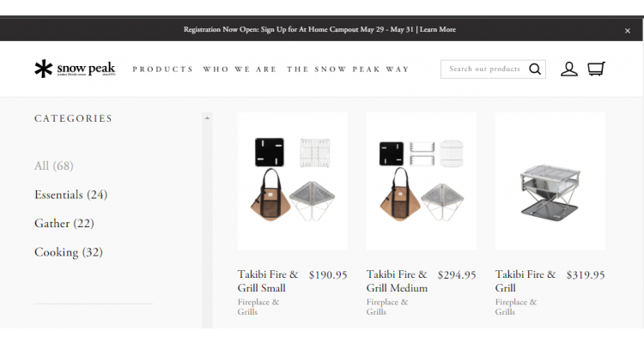Image resolution: width=644 pixels, height=343 pixels.
Task: Open the Who We Are menu
Action: coord(240,69)
